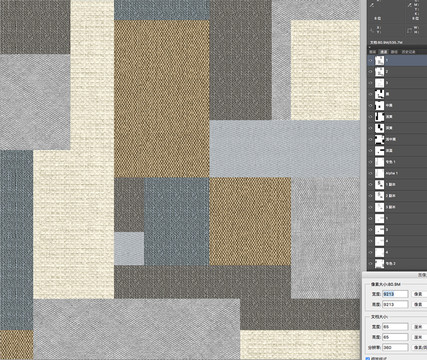Click resolution field showing 360

(x=395, y=347)
